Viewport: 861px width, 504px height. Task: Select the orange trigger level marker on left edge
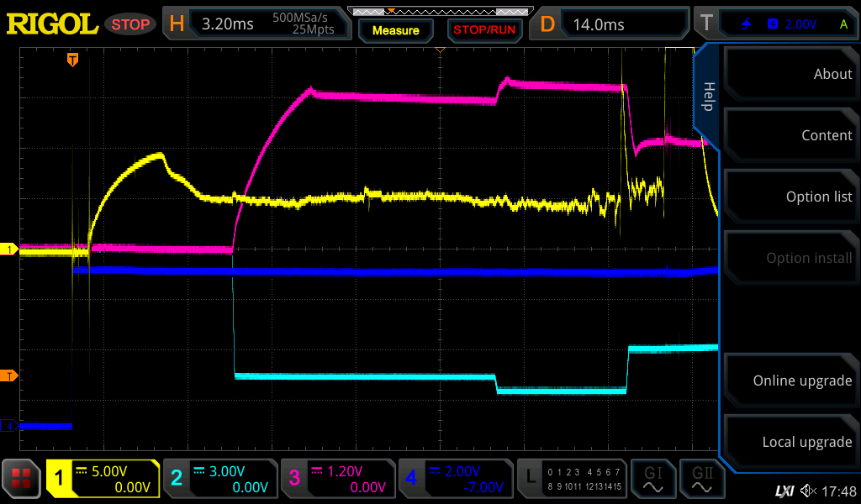click(9, 375)
